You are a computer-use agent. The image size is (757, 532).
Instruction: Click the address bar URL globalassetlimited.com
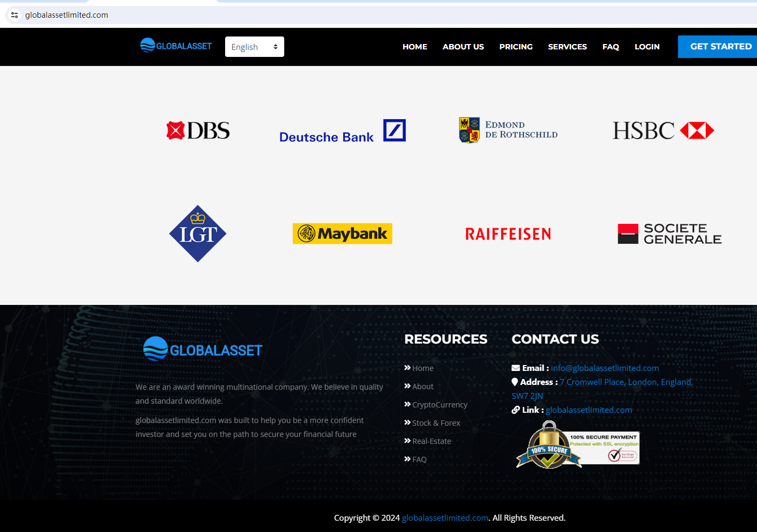coord(67,15)
